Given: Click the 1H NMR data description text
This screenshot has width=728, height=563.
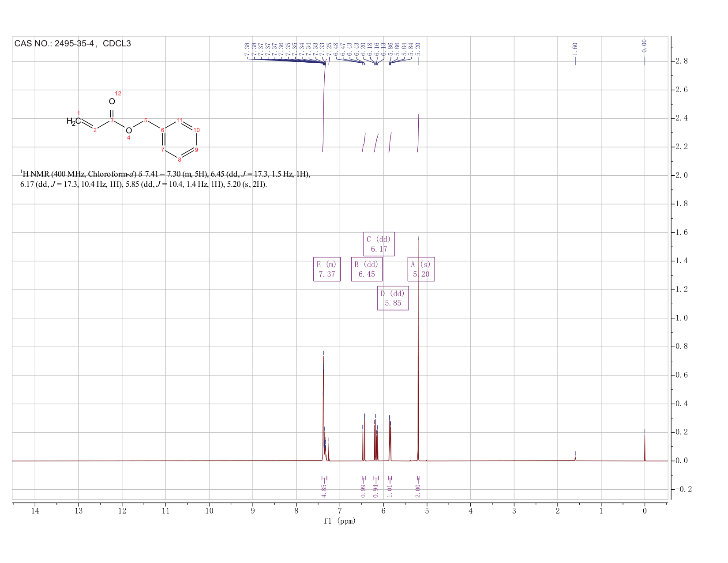Looking at the screenshot, I should [165, 179].
